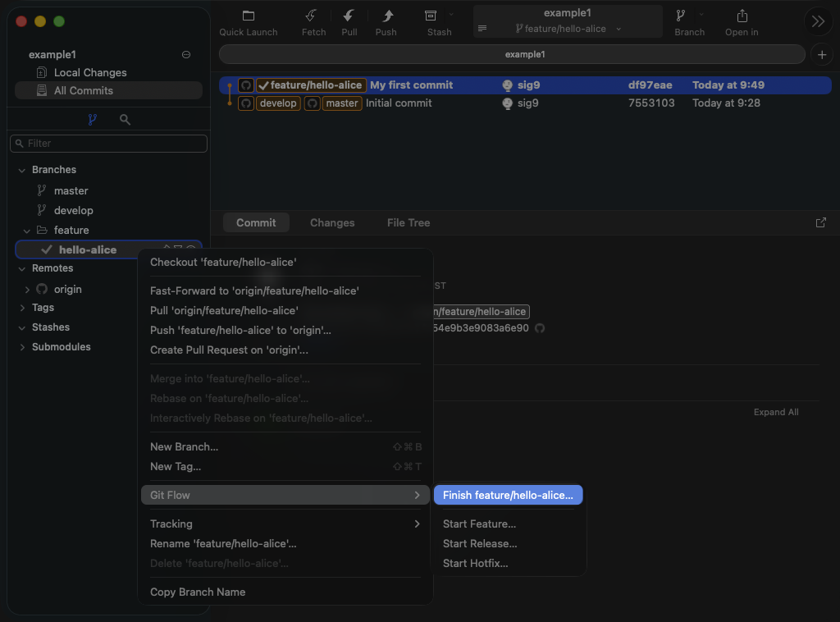Open the Stash toolbar icon

tap(431, 16)
